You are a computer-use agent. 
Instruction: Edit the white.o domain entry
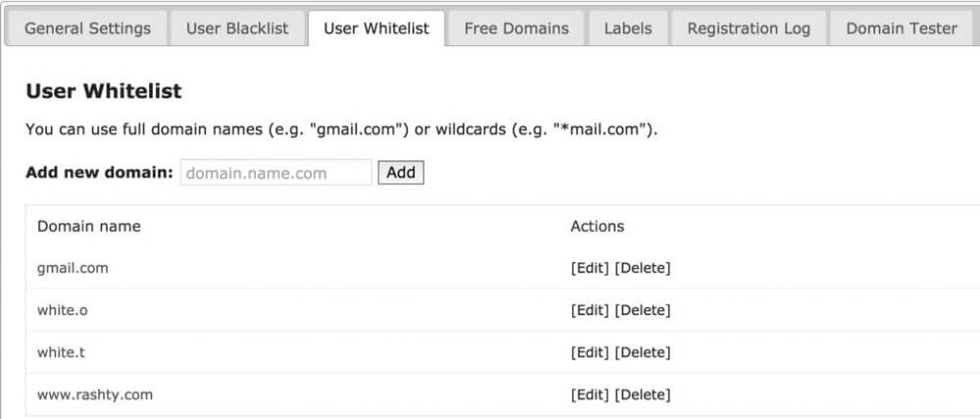tap(590, 310)
